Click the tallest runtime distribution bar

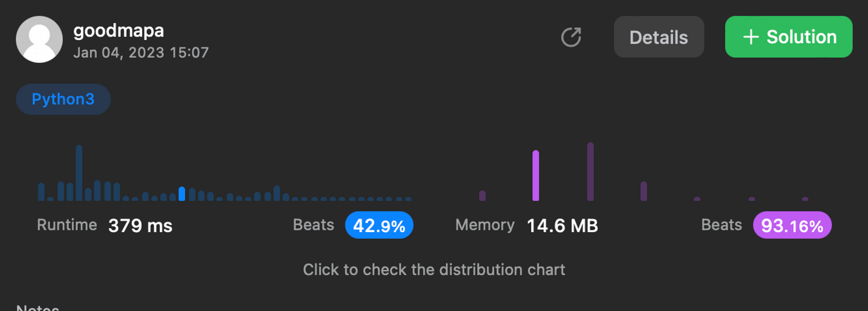click(x=79, y=173)
